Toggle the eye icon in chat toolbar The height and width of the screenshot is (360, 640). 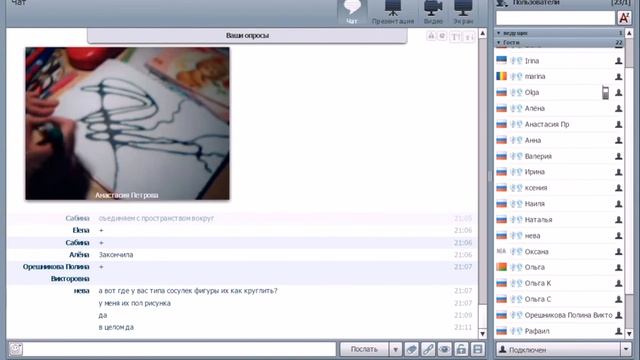point(444,349)
